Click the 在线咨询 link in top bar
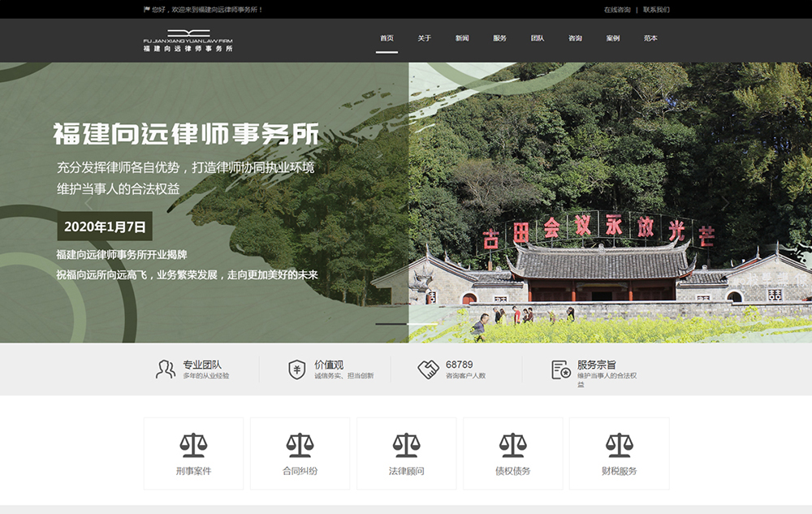The image size is (812, 514). tap(617, 10)
